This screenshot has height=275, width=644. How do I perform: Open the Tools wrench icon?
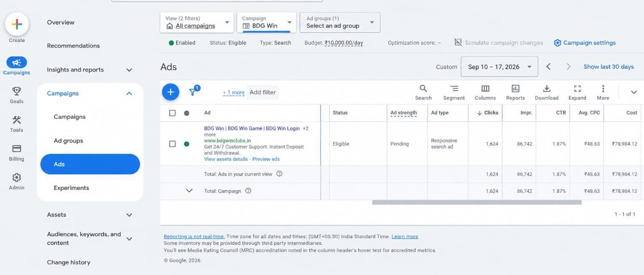(17, 120)
